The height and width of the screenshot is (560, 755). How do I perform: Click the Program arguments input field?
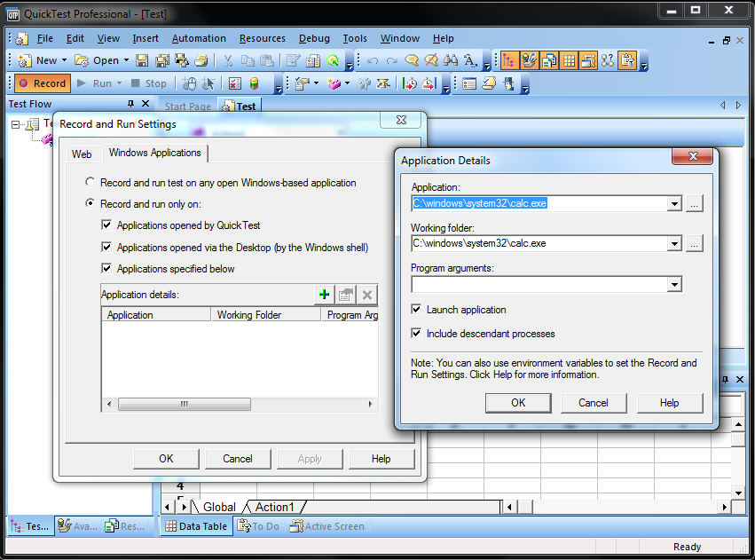[539, 285]
